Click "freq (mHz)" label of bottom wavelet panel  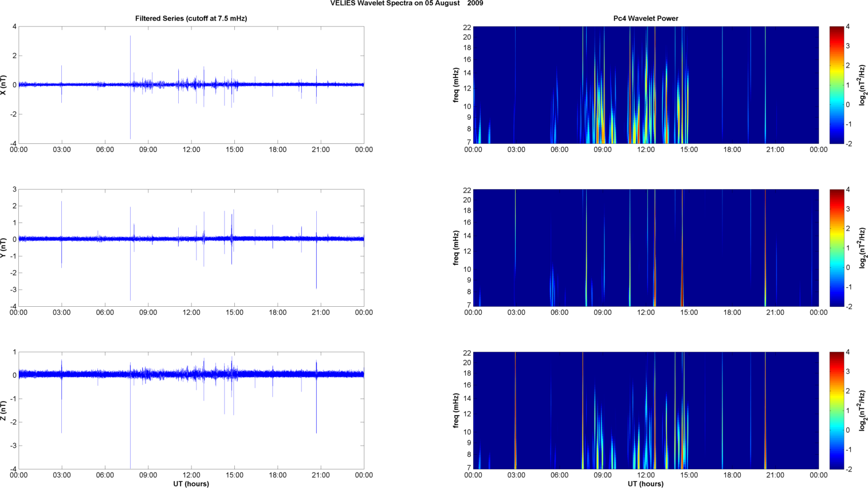456,411
